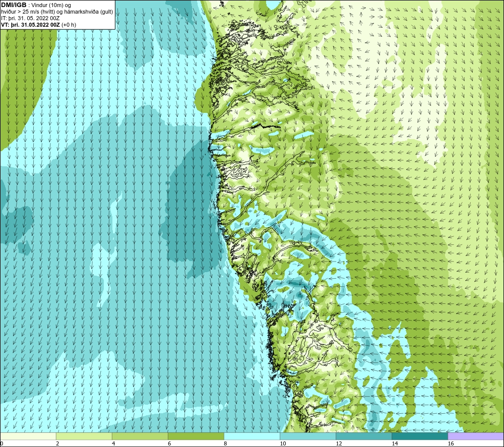Click the '14' scale label

[395, 443]
